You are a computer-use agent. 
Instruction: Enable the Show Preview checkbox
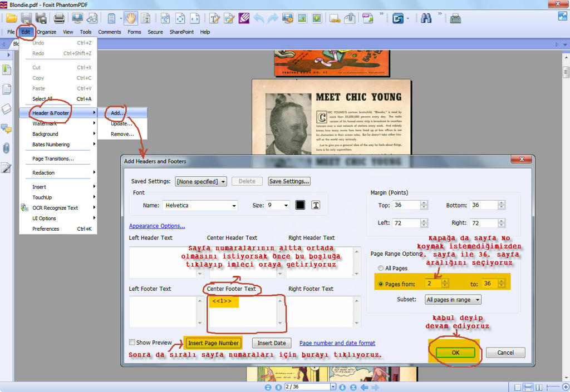(132, 343)
